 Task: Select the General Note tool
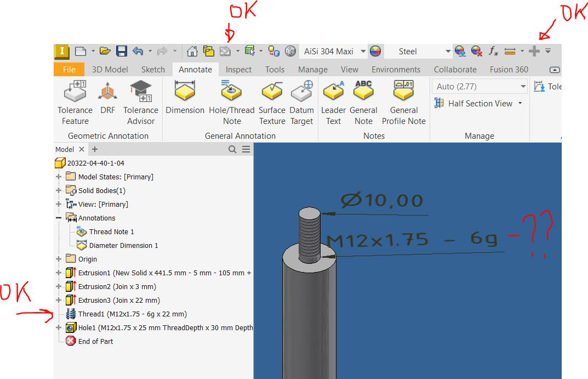click(363, 103)
